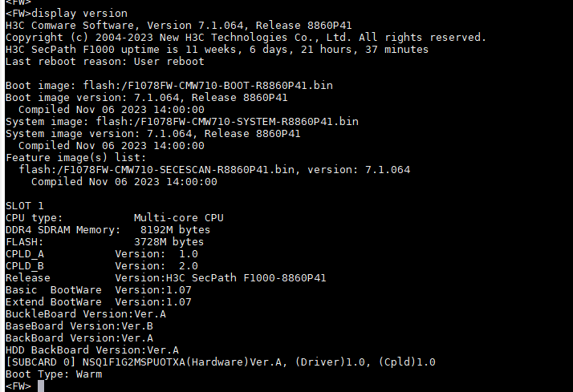573x392 pixels.
Task: Click the DDR4 SDRAM Memory 8192M line
Action: point(108,229)
